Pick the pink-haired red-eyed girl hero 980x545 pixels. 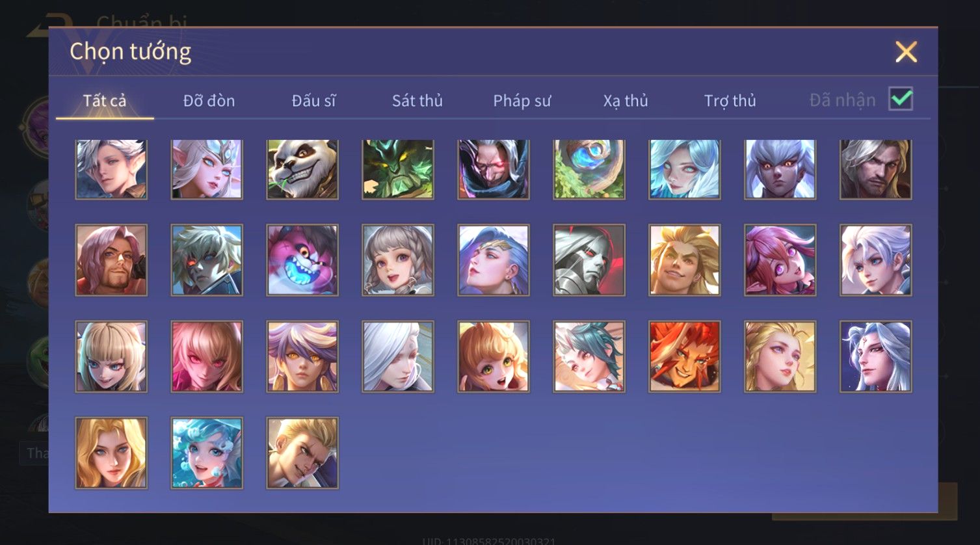(207, 356)
